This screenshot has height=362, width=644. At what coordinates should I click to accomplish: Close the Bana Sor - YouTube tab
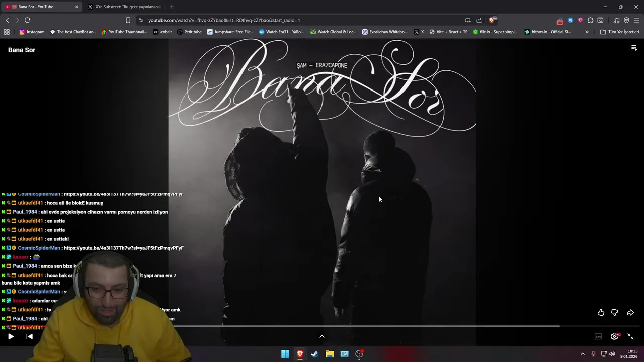click(76, 7)
